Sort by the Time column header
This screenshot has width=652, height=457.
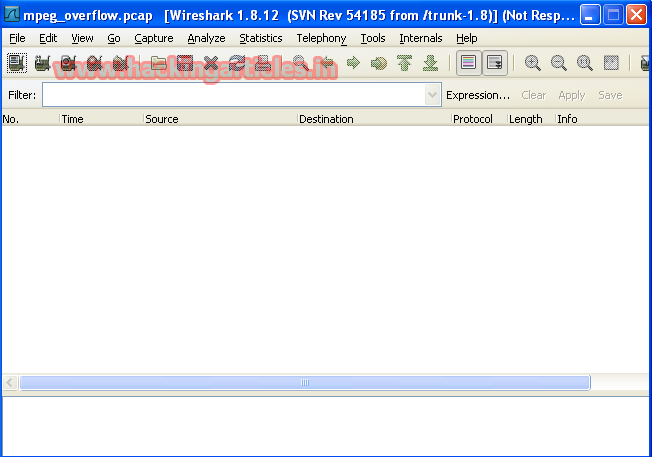tap(101, 119)
